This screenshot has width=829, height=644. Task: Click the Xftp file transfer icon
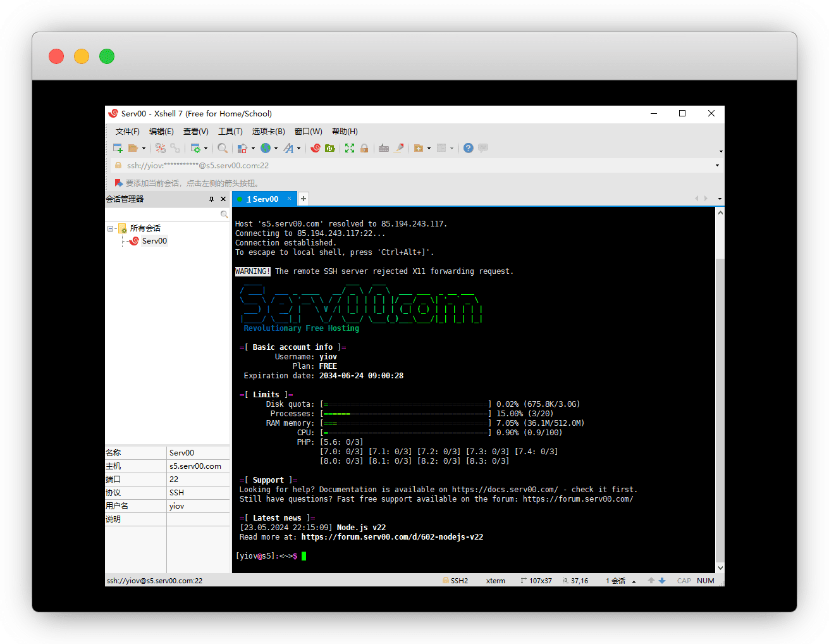[x=330, y=148]
